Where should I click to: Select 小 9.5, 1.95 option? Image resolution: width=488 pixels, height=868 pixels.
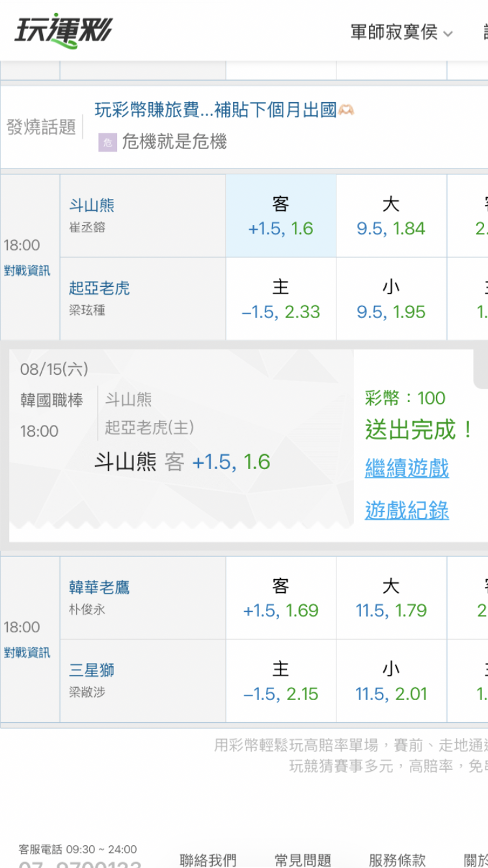click(391, 299)
